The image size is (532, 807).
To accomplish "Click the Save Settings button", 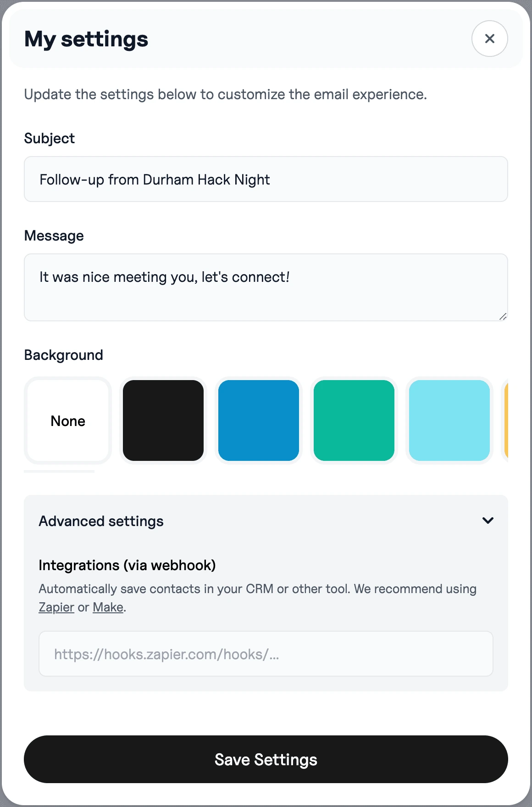I will 266,759.
